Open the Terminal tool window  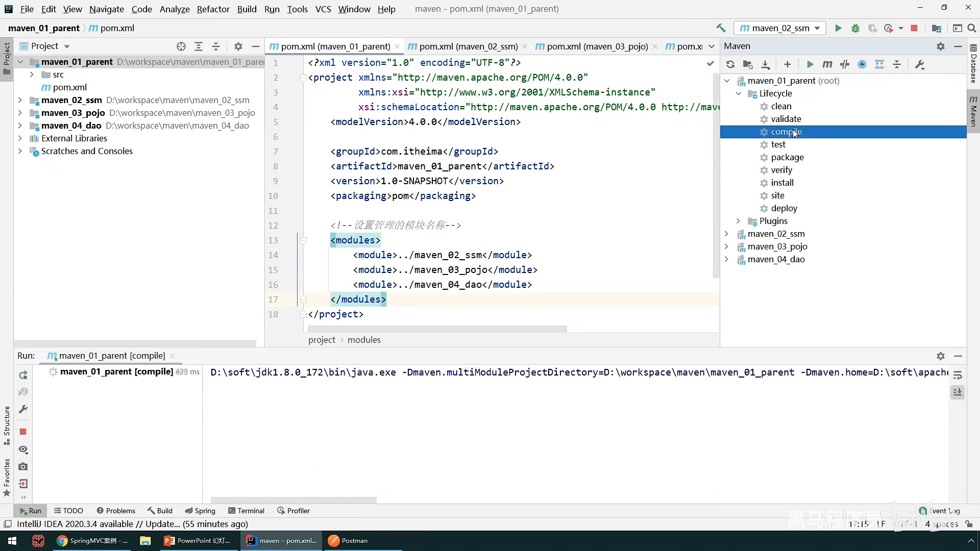(246, 511)
